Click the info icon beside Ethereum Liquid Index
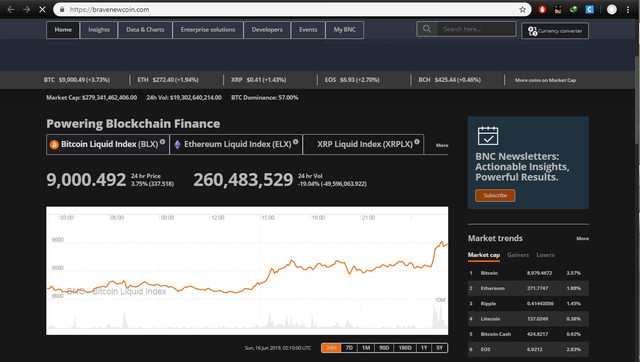 296,142
